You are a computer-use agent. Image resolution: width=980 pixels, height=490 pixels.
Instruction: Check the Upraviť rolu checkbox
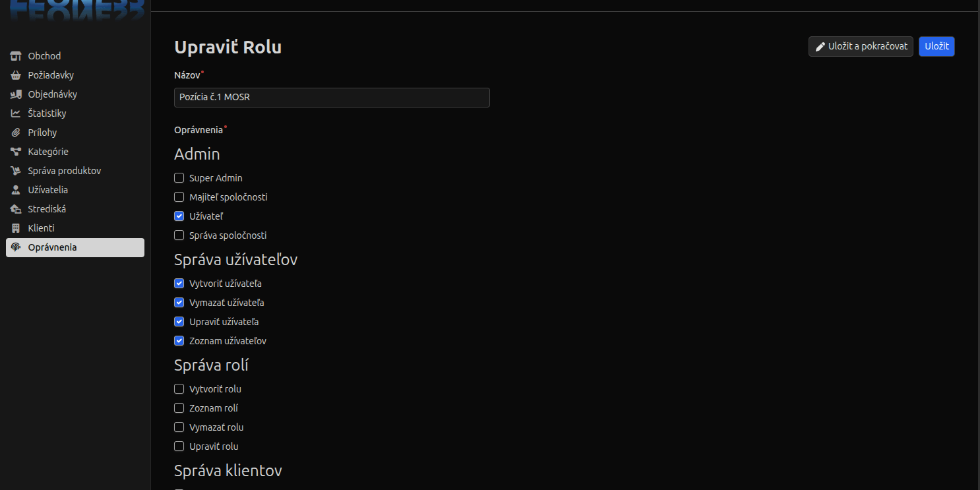pyautogui.click(x=179, y=446)
